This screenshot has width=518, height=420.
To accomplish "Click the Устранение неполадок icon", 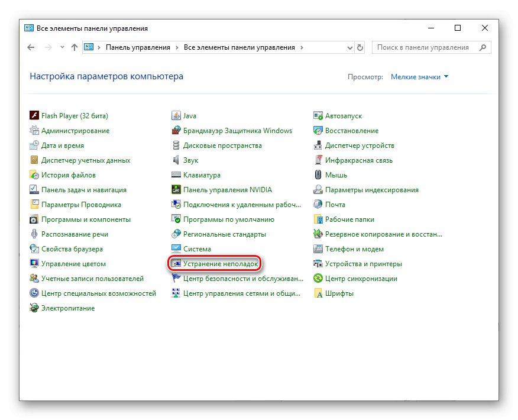I will click(176, 264).
